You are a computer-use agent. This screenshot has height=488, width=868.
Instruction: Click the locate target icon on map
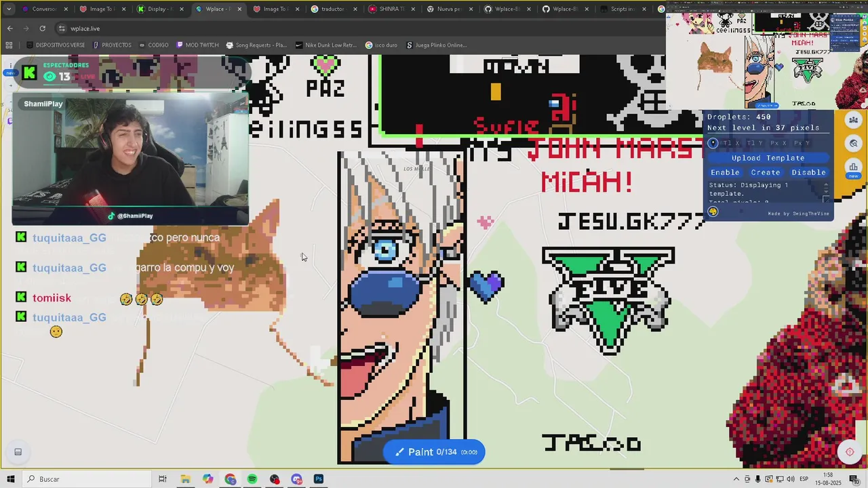[x=850, y=452]
